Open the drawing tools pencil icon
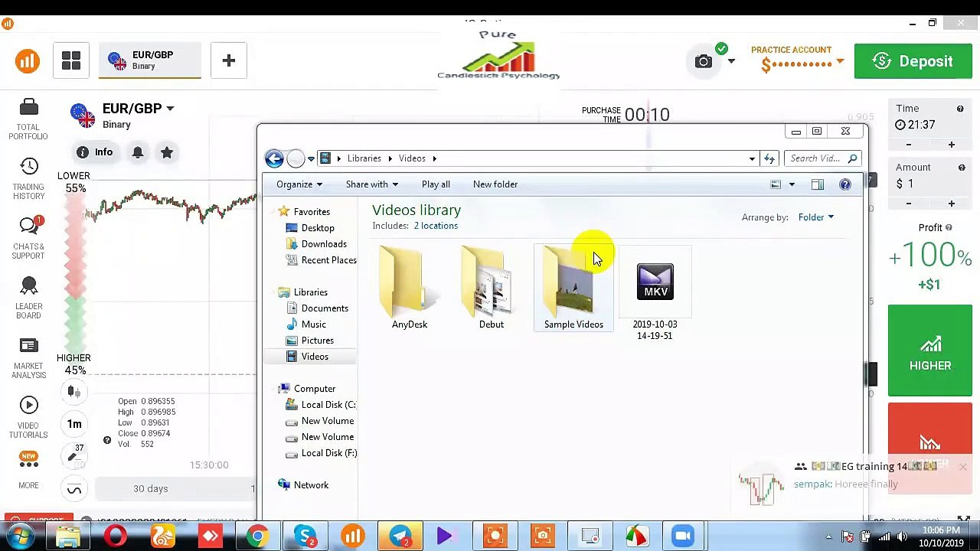The width and height of the screenshot is (980, 551). (74, 456)
